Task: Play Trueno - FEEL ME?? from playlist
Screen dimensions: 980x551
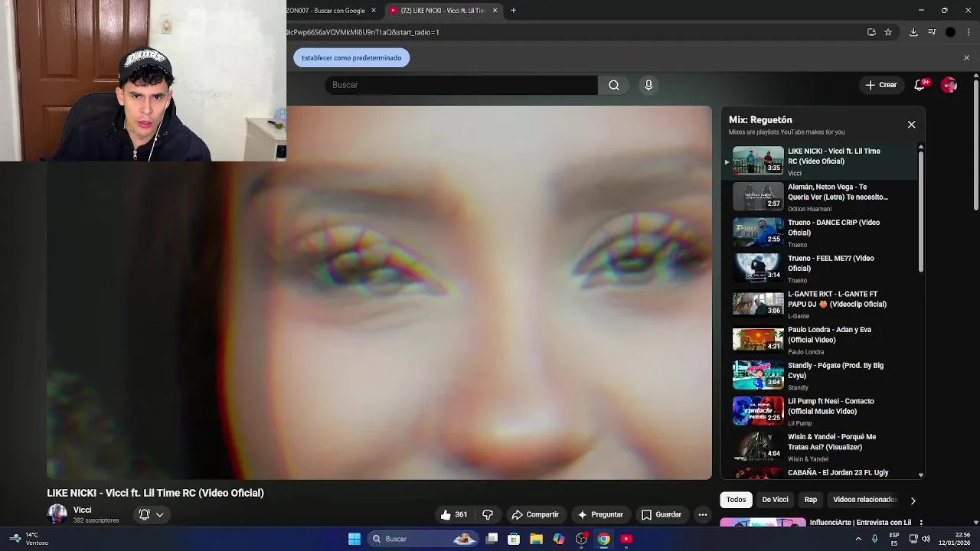Action: coord(819,269)
